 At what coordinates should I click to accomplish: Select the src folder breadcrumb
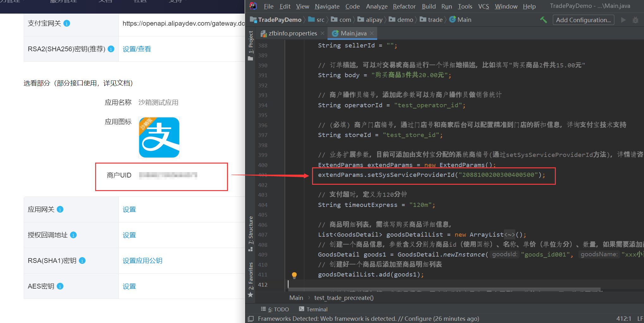point(316,20)
